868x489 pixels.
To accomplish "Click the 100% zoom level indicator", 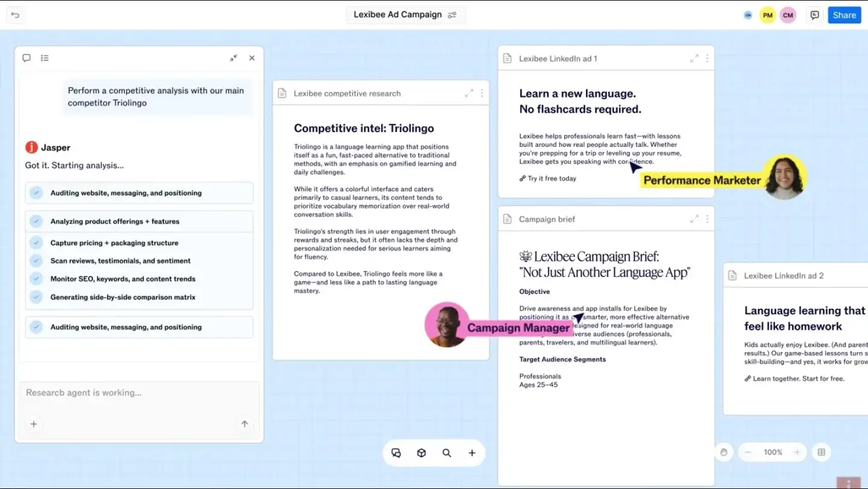I will [x=773, y=452].
